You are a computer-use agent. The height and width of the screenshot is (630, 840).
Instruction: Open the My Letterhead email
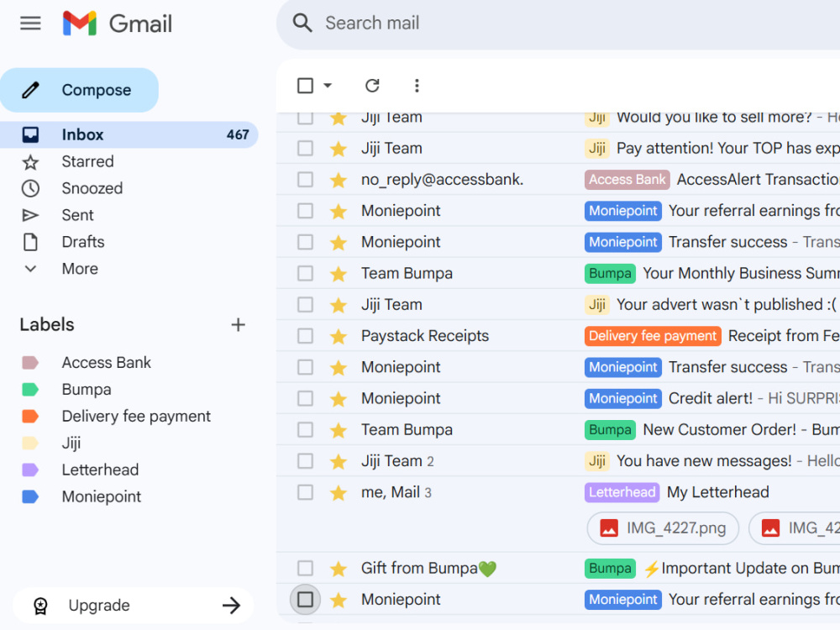718,492
